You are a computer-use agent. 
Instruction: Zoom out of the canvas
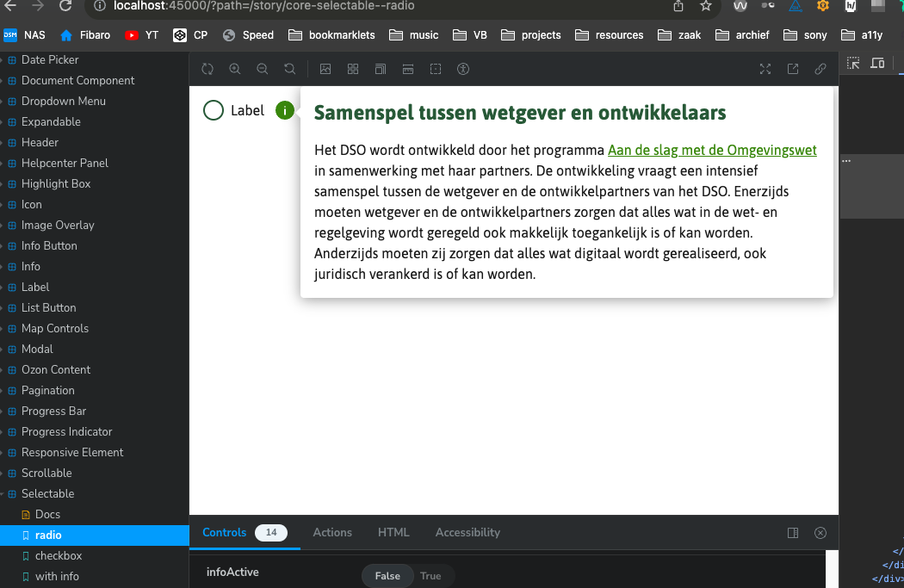[263, 69]
